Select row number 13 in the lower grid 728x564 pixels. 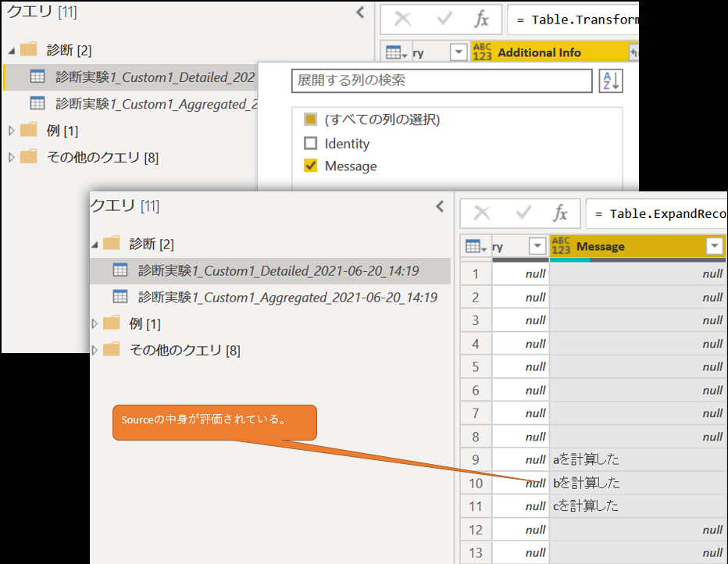click(x=476, y=553)
